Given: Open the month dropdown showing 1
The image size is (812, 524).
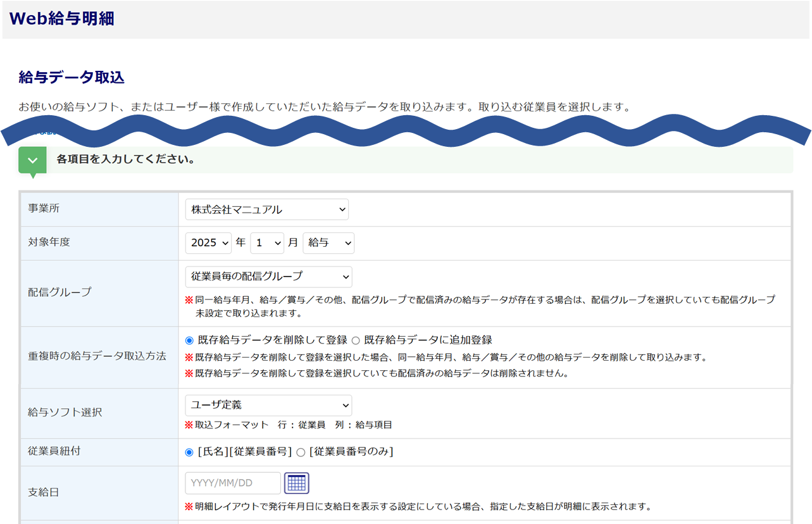Looking at the screenshot, I should point(268,243).
